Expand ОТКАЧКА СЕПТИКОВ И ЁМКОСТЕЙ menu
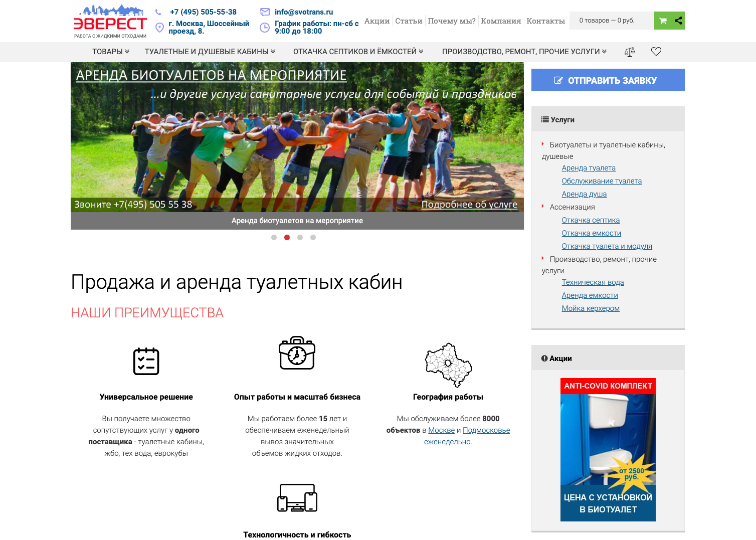This screenshot has width=756, height=540. pyautogui.click(x=358, y=52)
